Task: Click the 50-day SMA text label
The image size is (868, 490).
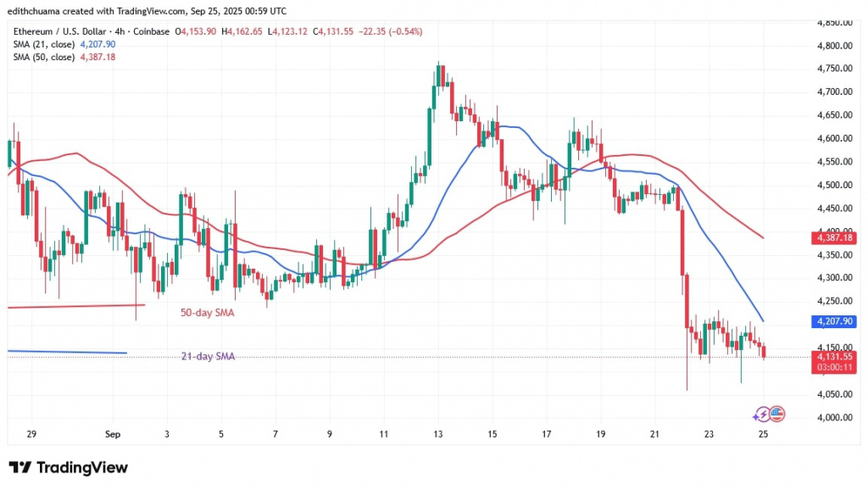Action: coord(208,312)
